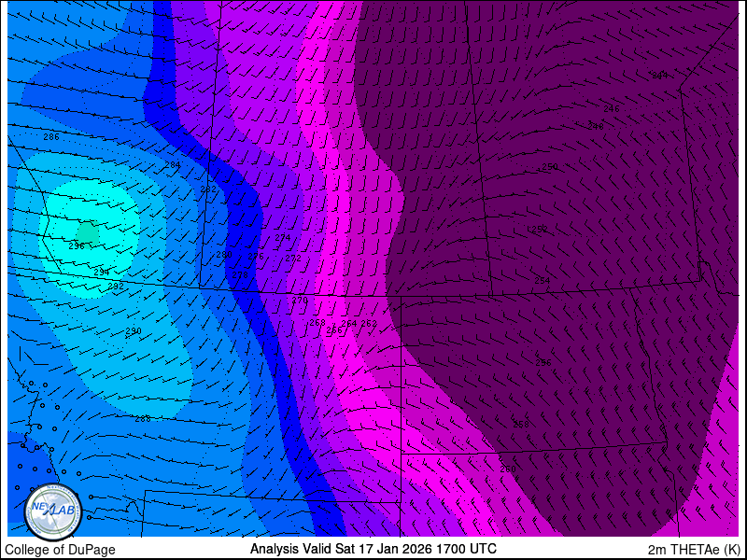Click the 270 contour label
Screen dimensions: 747x560
point(300,301)
